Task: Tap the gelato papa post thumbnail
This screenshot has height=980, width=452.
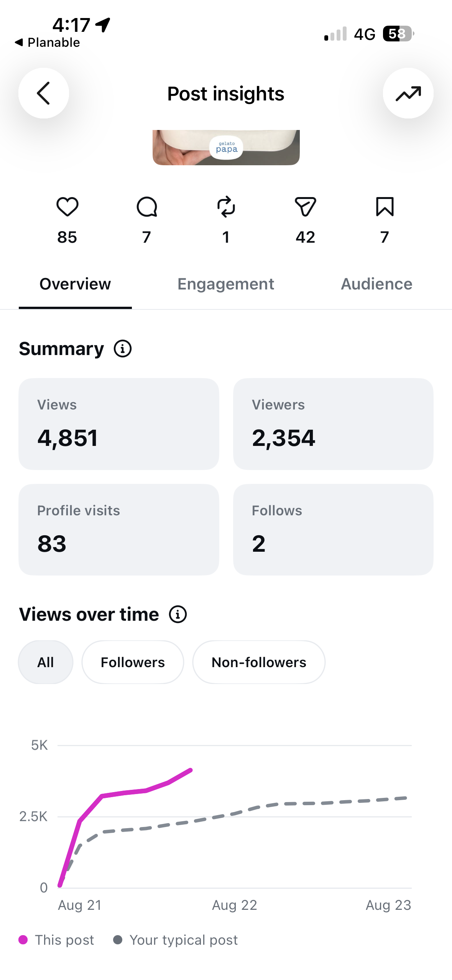Action: (x=226, y=148)
